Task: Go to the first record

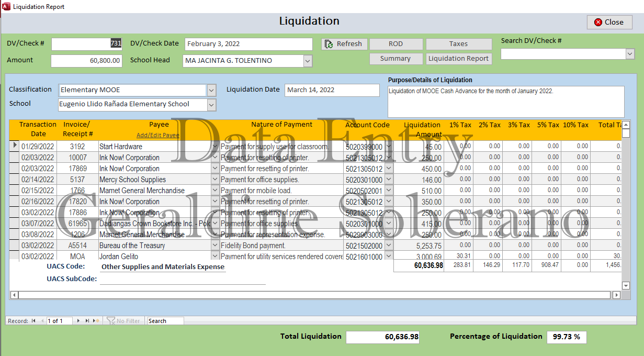Action: tap(33, 321)
